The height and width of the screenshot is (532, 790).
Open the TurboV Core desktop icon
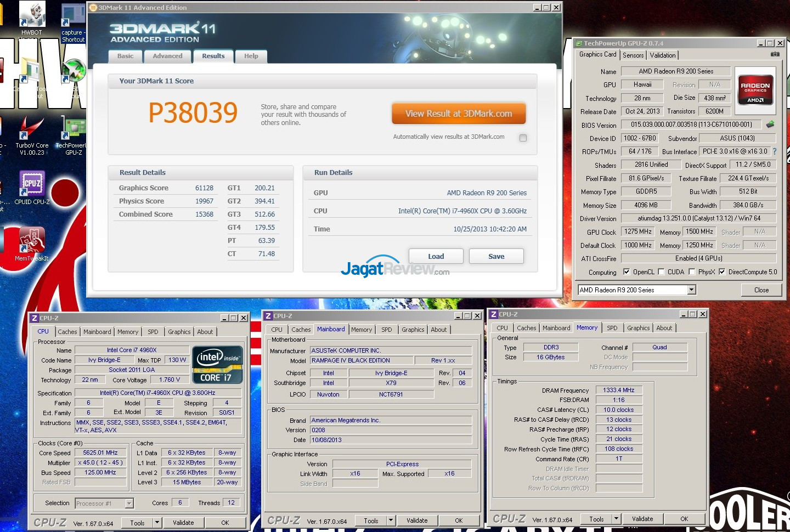(x=31, y=129)
